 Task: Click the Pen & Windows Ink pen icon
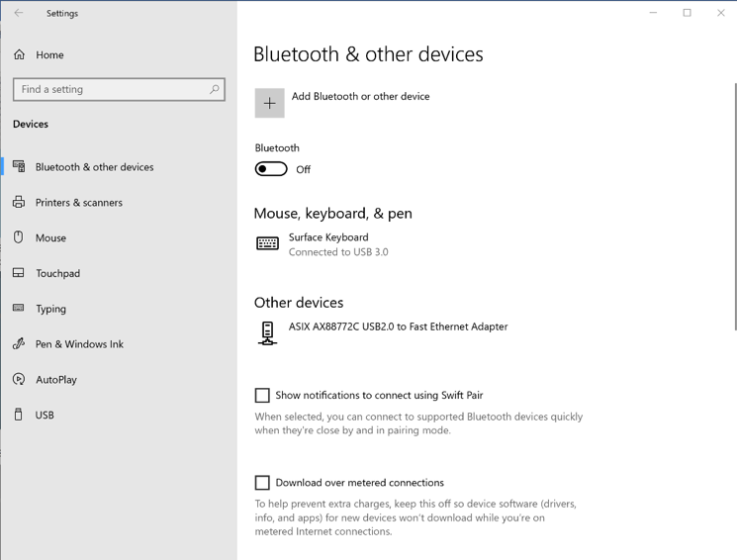[x=19, y=343]
